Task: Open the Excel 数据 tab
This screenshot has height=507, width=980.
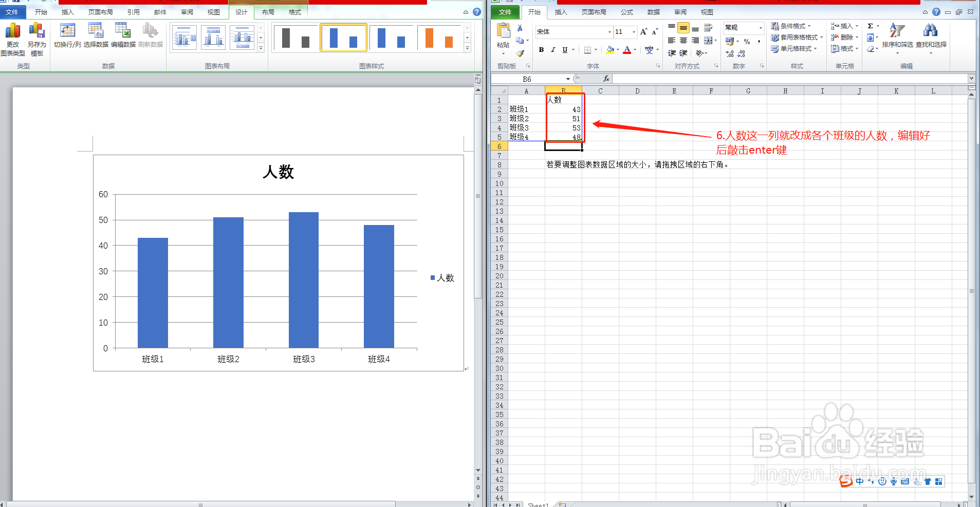Action: click(x=654, y=12)
